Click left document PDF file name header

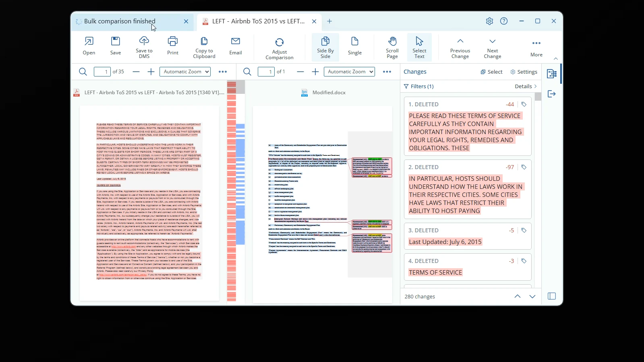[154, 93]
